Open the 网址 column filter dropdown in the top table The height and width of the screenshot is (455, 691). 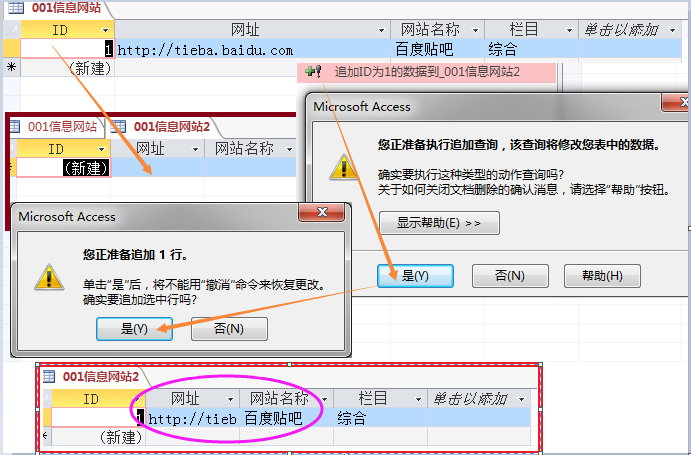tap(381, 30)
